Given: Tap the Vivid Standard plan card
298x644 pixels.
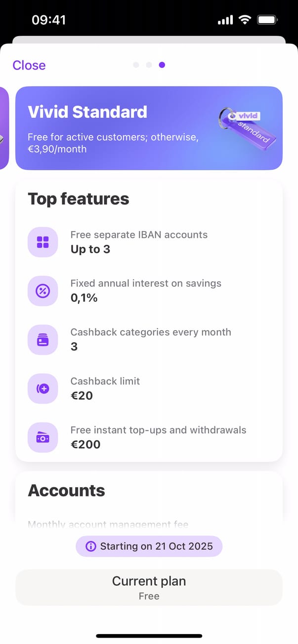Looking at the screenshot, I should [124, 128].
